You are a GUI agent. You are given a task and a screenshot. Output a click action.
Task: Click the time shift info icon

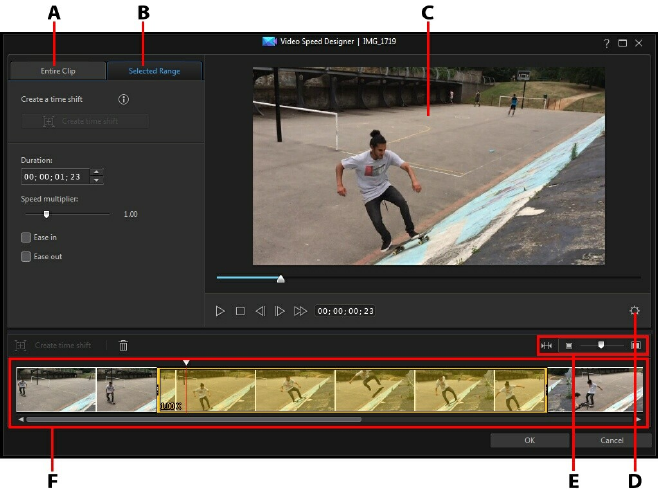click(123, 100)
